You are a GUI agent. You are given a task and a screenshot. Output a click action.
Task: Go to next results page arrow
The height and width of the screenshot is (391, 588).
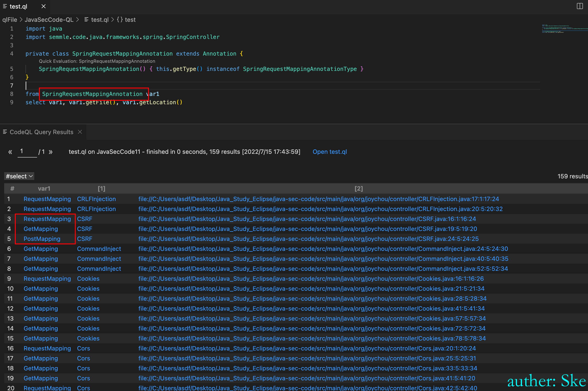click(51, 152)
